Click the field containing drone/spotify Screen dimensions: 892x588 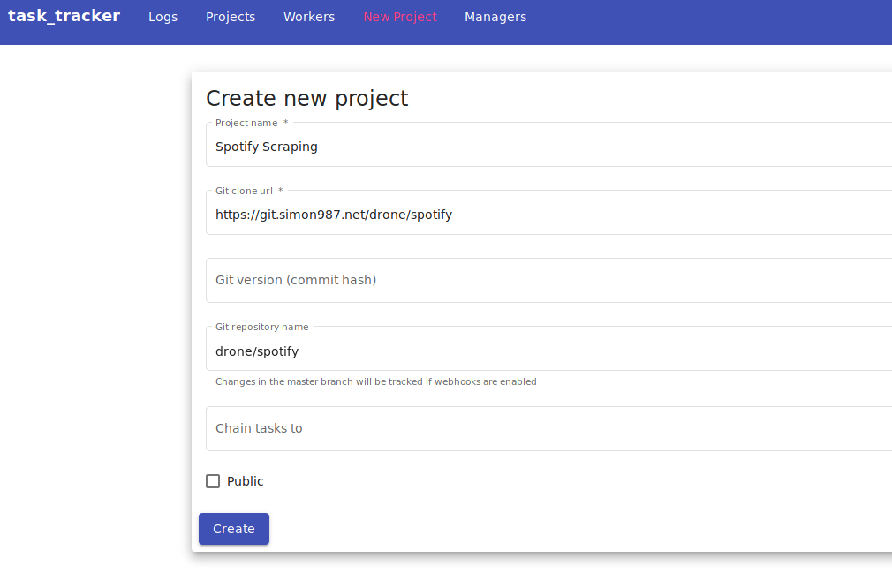[549, 351]
